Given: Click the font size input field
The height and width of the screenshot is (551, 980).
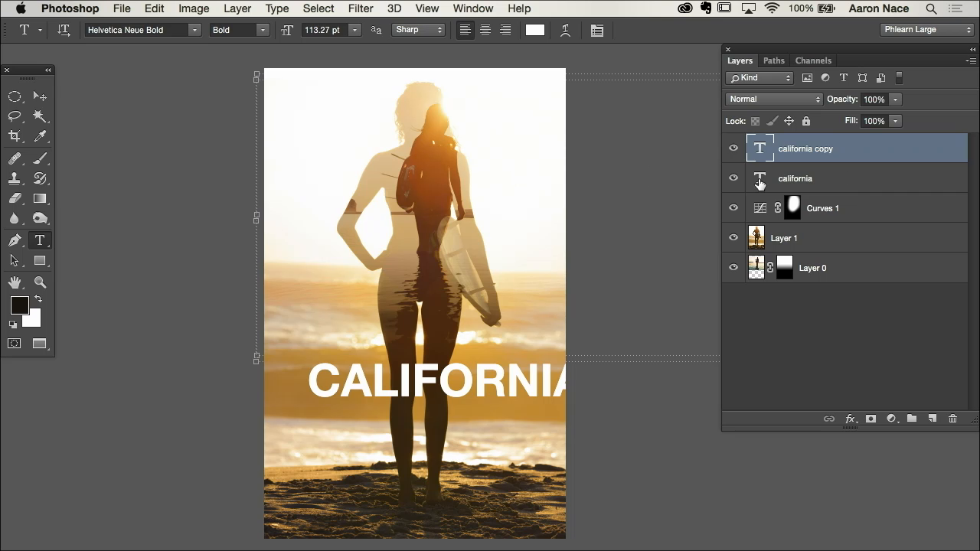Looking at the screenshot, I should [325, 30].
